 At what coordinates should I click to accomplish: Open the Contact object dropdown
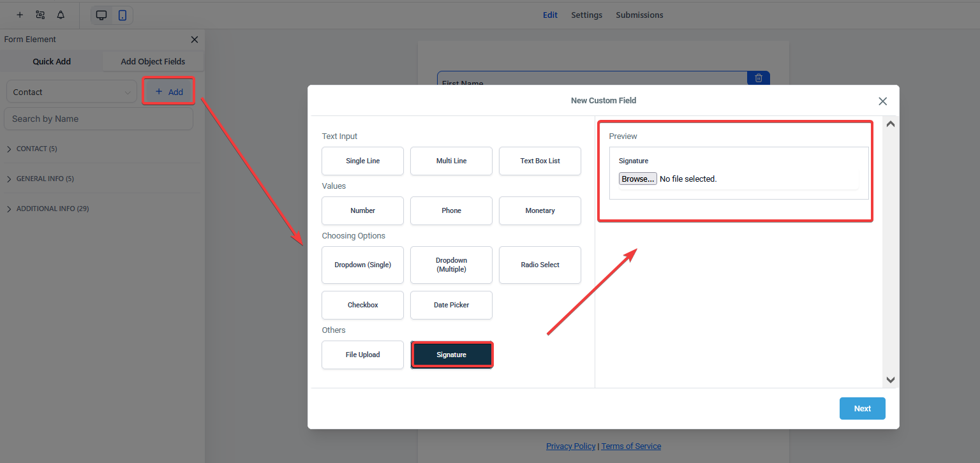(x=71, y=92)
